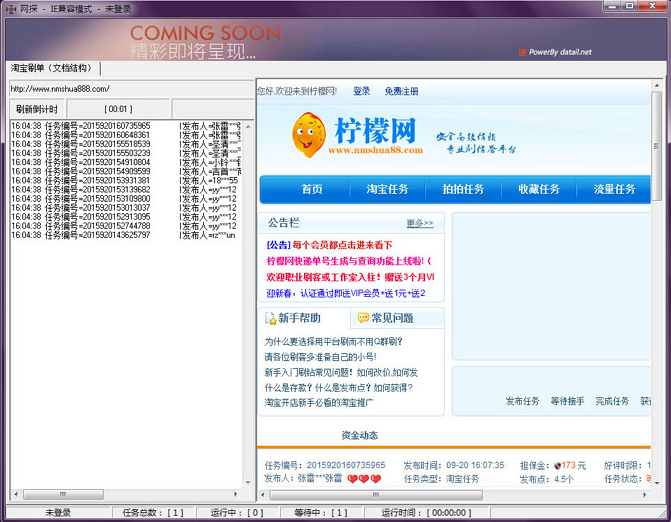Select log row with task 201592153139682
This screenshot has width=671, height=522.
[x=126, y=190]
